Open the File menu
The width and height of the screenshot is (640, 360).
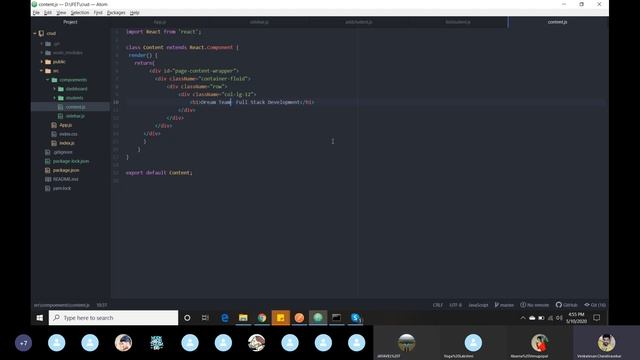36,13
